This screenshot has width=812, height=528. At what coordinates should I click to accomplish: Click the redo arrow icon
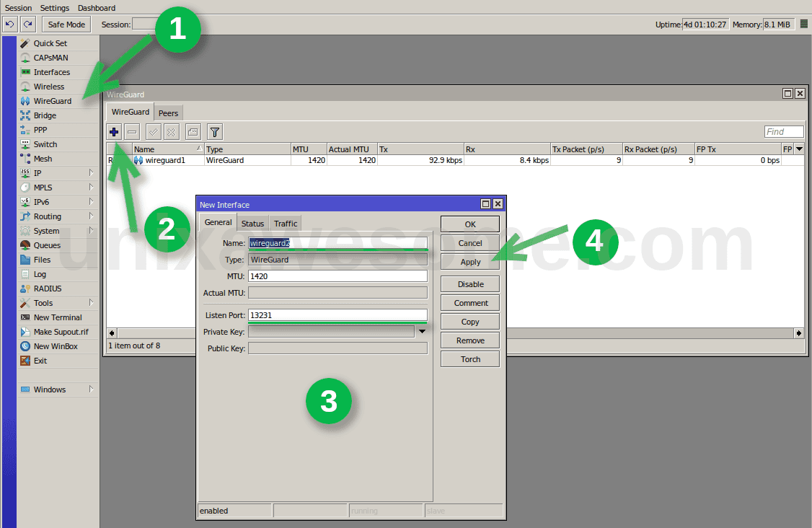[x=27, y=25]
